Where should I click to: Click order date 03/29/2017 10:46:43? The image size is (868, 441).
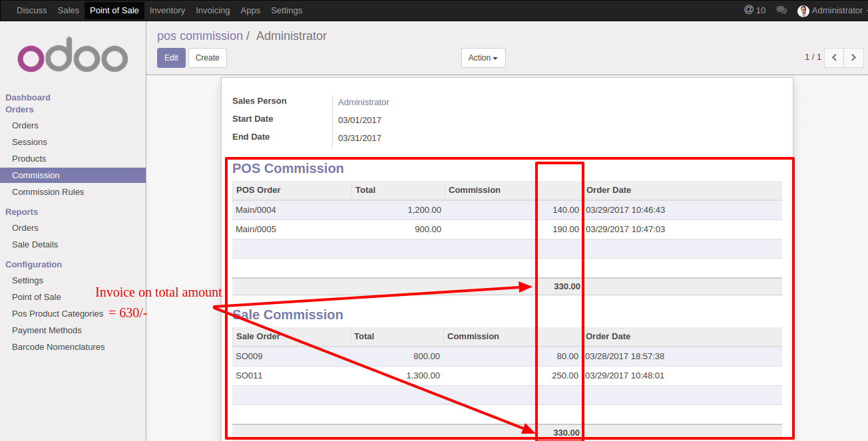tap(625, 210)
